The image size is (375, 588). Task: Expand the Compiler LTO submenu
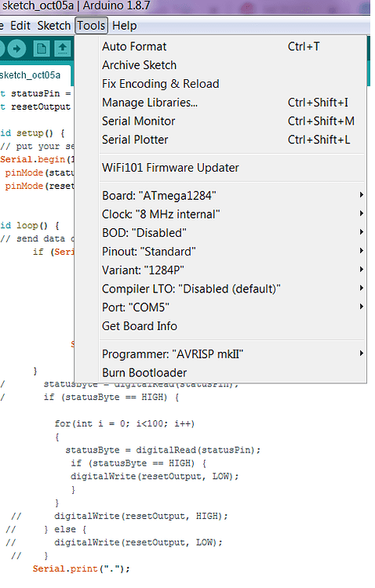[232, 289]
